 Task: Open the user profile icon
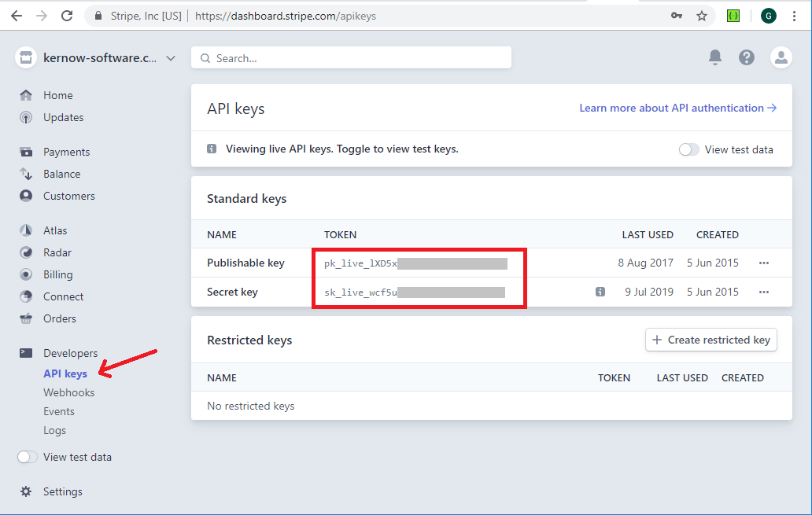point(781,57)
